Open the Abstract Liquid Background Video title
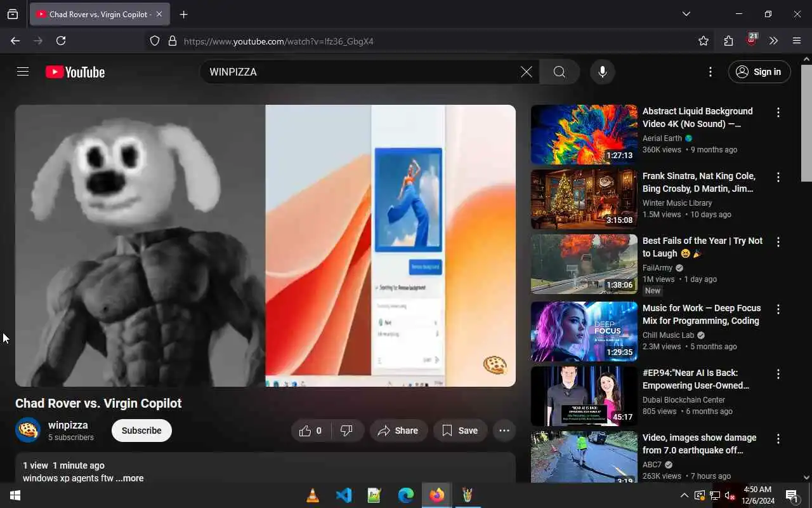The height and width of the screenshot is (508, 812). tap(698, 117)
